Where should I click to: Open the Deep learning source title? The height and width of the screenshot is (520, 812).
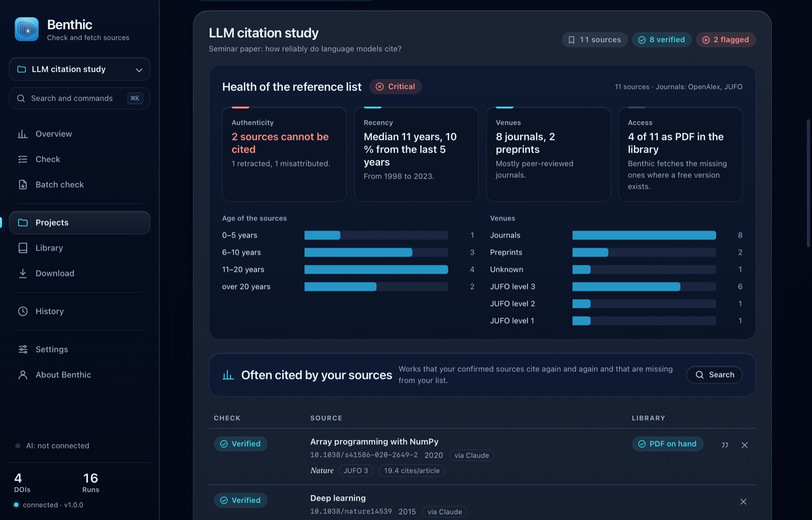point(338,498)
